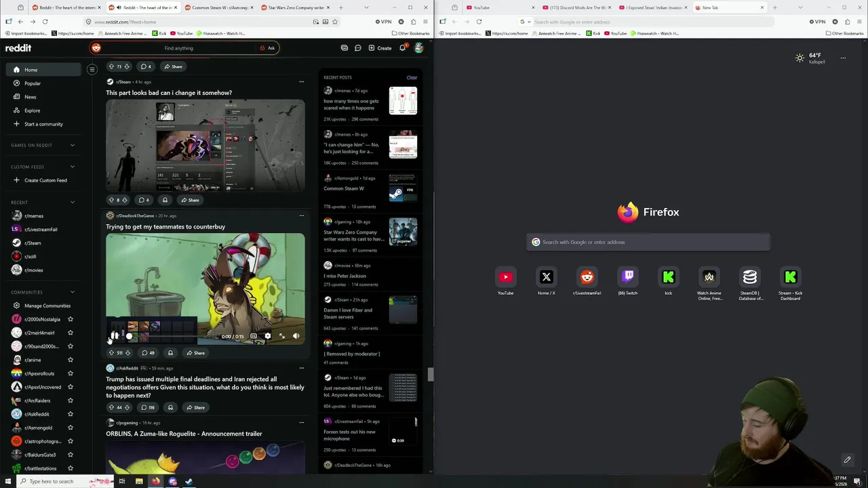Open search engine dropdown in right address bar
868x488 pixels.
524,22
